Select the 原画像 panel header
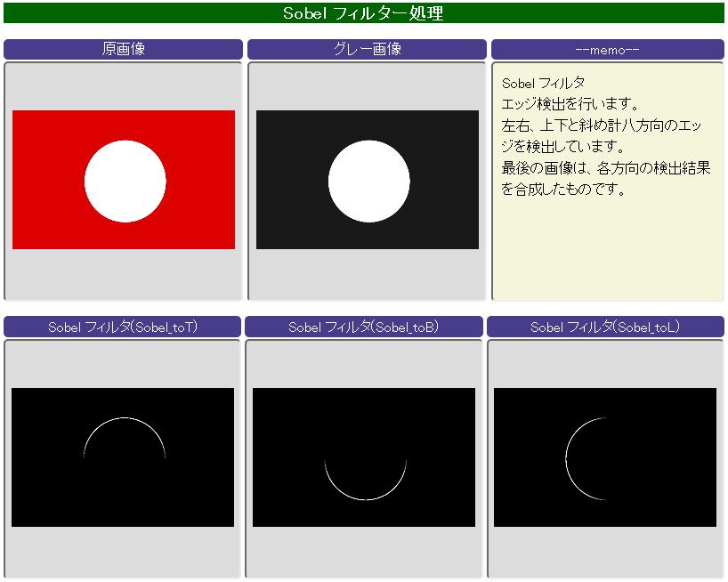 123,49
